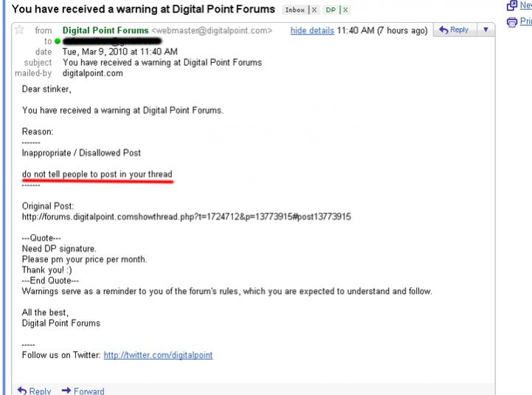The width and height of the screenshot is (532, 395).
Task: Click the 'Inappropriate / Disallowed Post' text
Action: 81,153
